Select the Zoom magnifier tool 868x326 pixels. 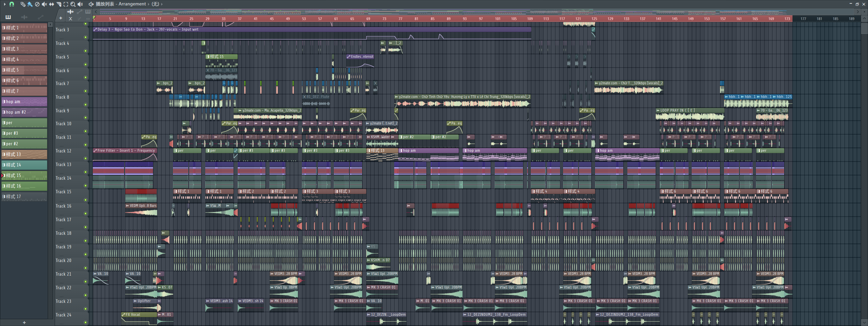point(73,4)
